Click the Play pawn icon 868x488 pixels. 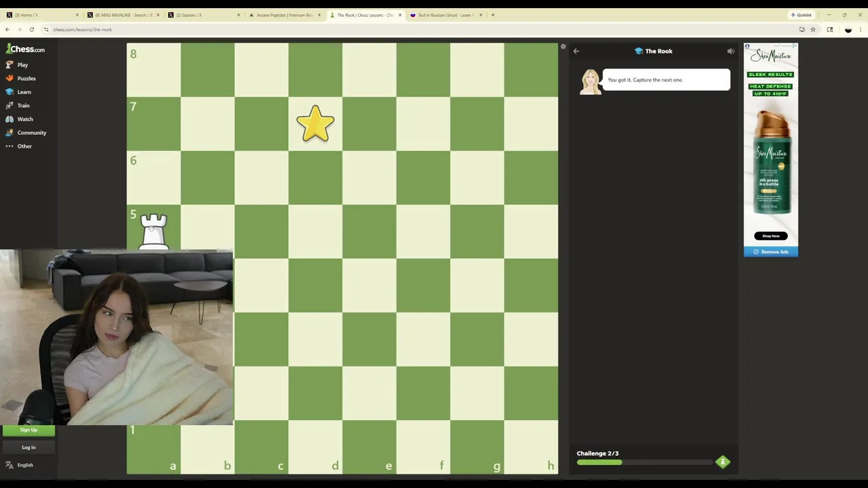coord(9,64)
